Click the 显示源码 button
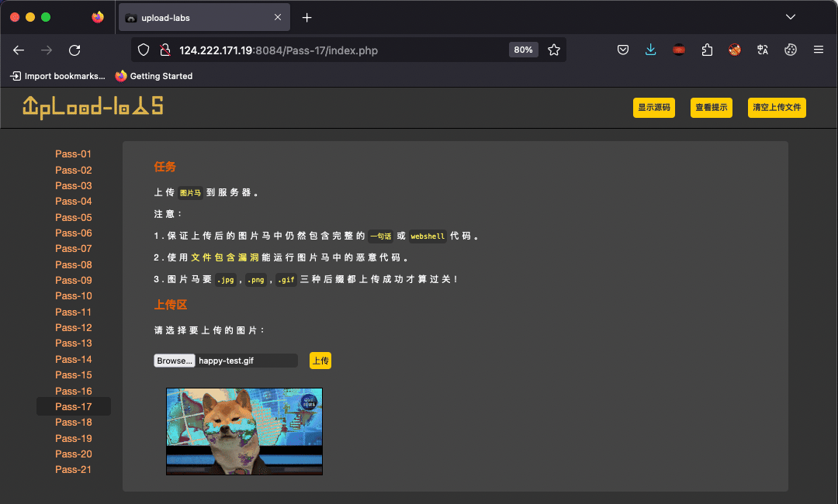 click(653, 107)
